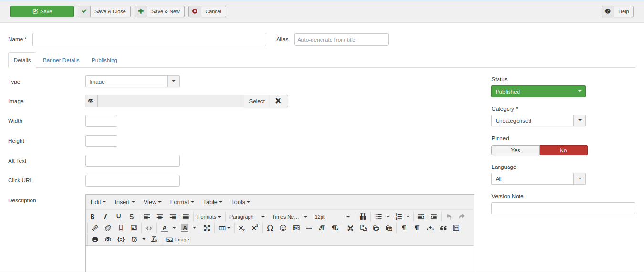
Task: Open the Paragraph block format dropdown
Action: coord(247,217)
